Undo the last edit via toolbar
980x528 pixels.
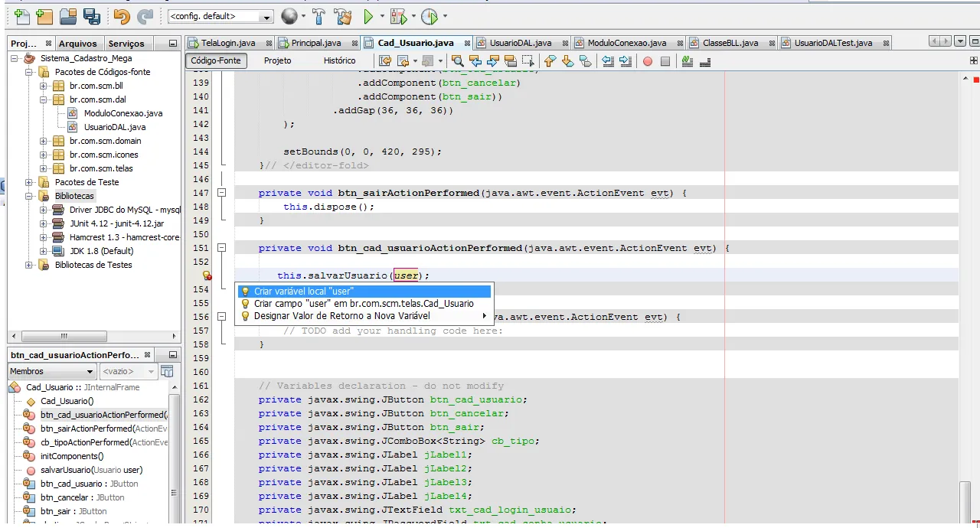[x=121, y=16]
